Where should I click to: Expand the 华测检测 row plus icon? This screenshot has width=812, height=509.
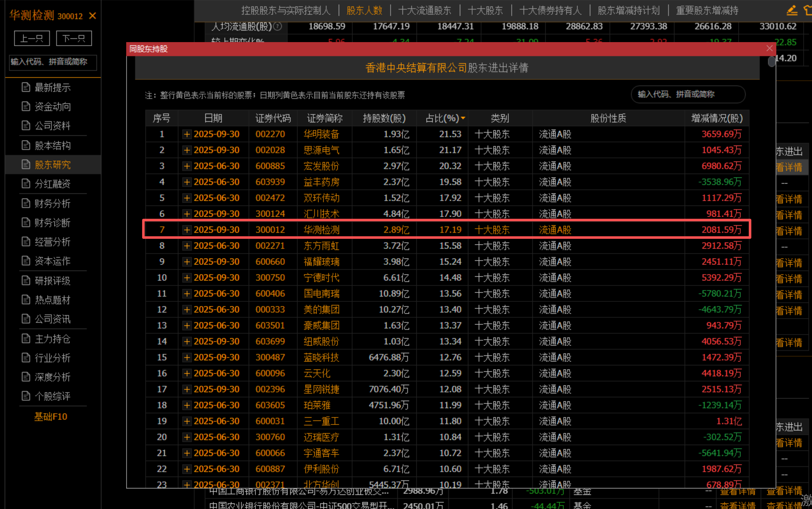[187, 230]
